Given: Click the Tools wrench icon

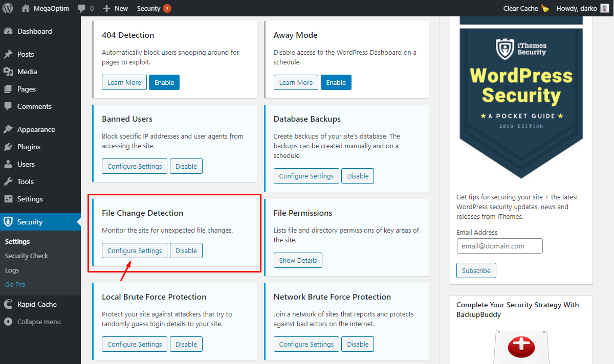Looking at the screenshot, I should (x=8, y=181).
